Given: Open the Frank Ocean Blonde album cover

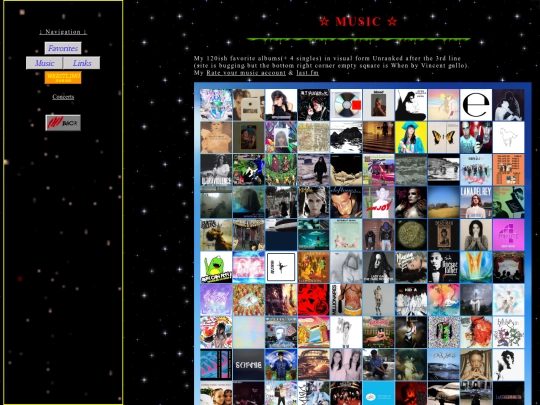Looking at the screenshot, I should click(378, 105).
